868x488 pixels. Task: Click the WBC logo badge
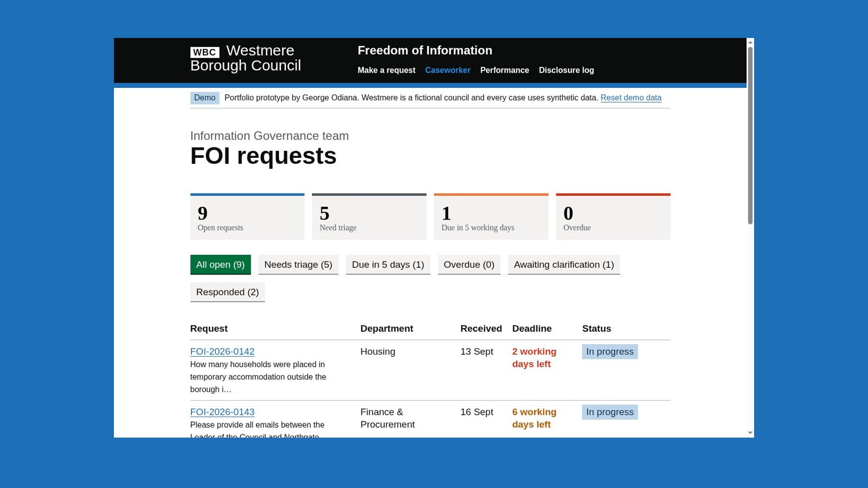(205, 52)
